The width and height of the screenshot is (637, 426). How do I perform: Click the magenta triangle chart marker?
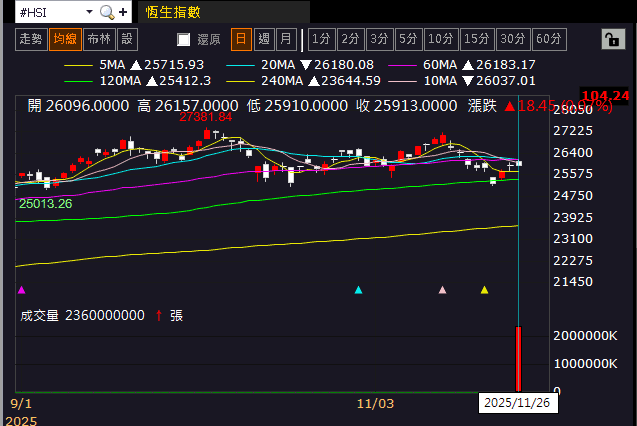click(22, 290)
